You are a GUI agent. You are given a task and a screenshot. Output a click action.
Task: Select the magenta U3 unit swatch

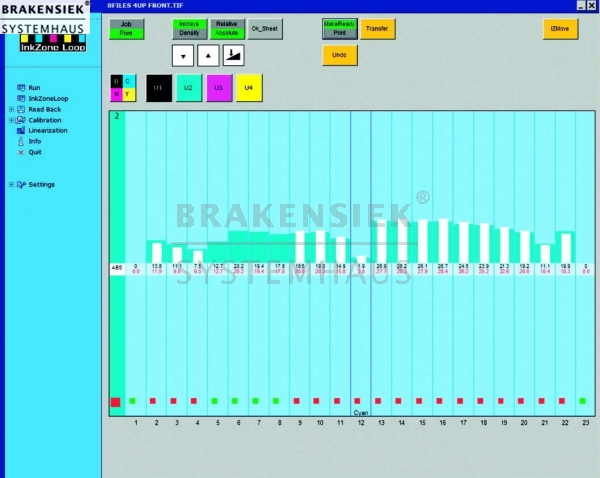[219, 88]
